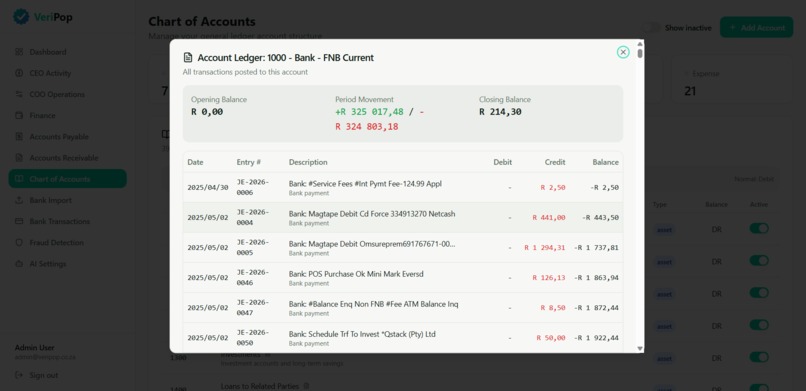Click the Sign out link
Viewport: 806px width, 391px height.
pos(44,375)
